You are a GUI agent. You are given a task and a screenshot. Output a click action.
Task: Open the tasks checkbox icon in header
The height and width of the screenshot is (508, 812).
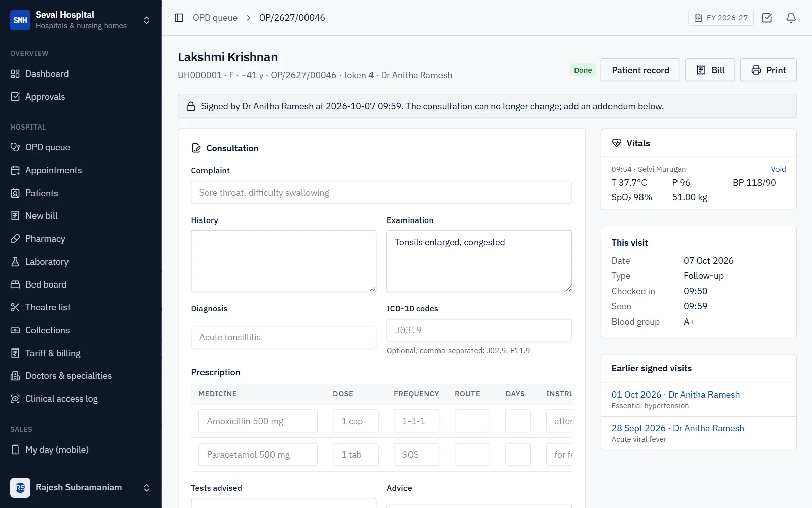coord(767,18)
